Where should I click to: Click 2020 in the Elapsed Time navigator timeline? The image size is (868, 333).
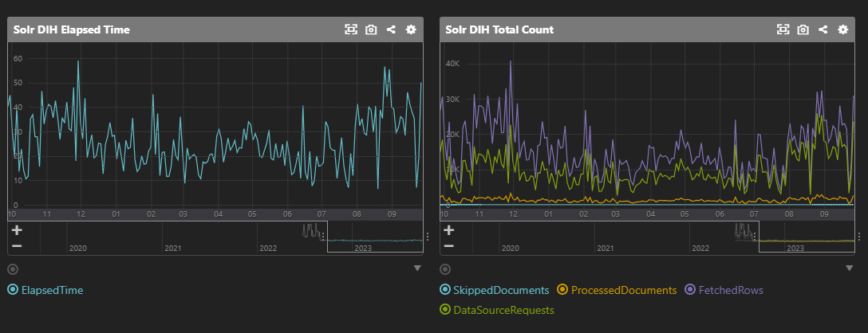pos(78,249)
